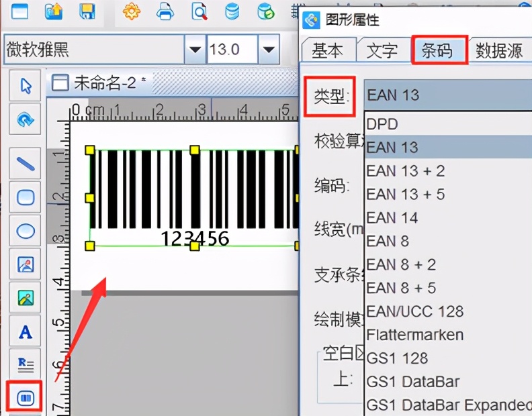Select the green landscape image tool
The height and width of the screenshot is (416, 532).
tap(26, 298)
